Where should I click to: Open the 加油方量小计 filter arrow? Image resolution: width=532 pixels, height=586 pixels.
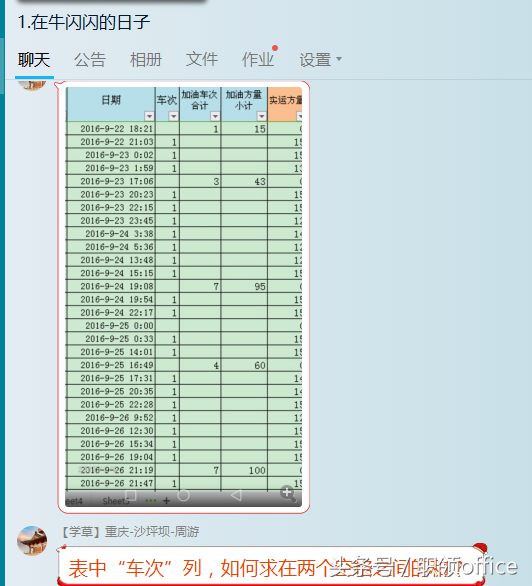coord(262,116)
